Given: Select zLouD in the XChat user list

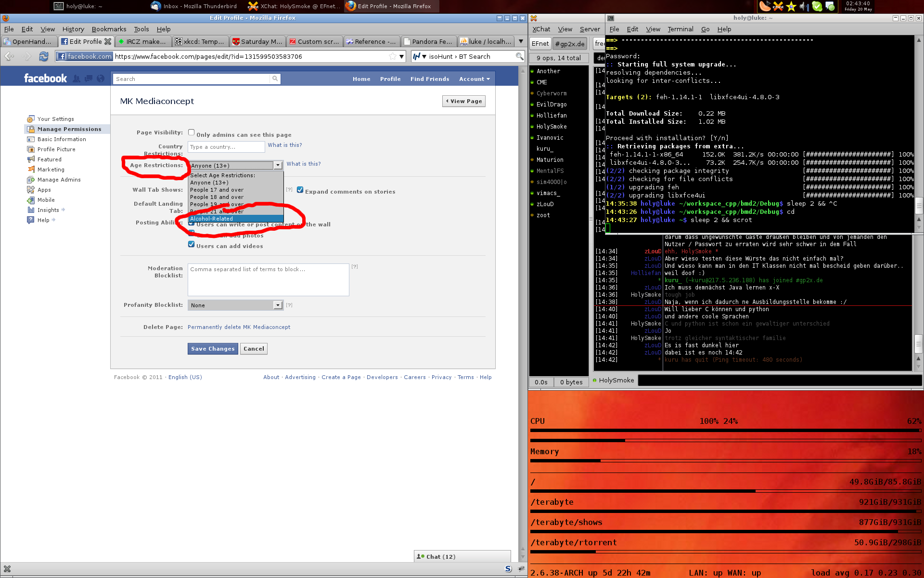Looking at the screenshot, I should coord(545,204).
